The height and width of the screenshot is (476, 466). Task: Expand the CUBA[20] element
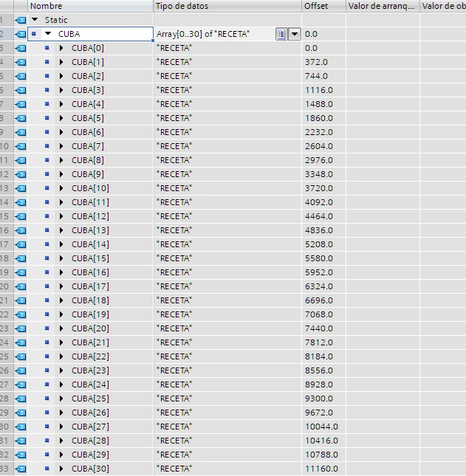click(x=61, y=328)
